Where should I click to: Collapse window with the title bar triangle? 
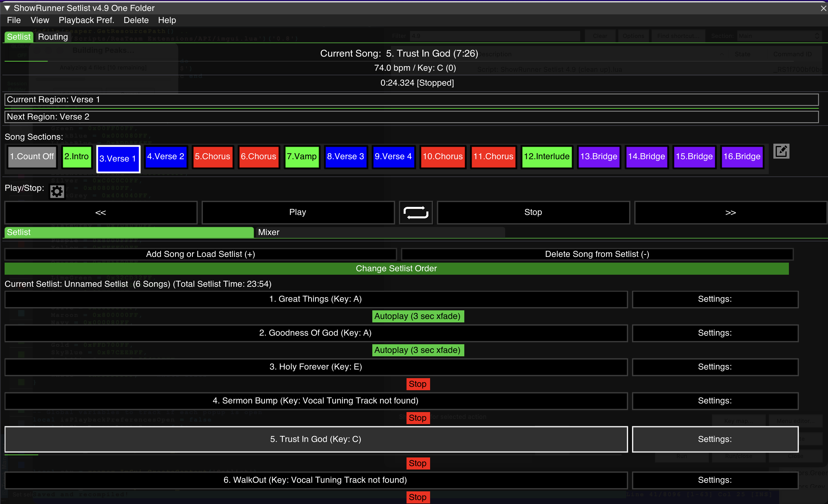(7, 8)
